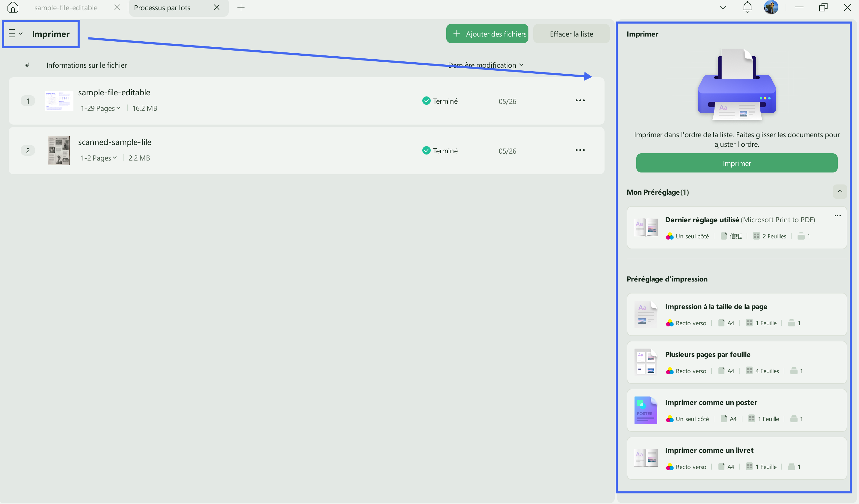The image size is (859, 504).
Task: Choose Imprimer comme un poster preset
Action: [x=737, y=411]
